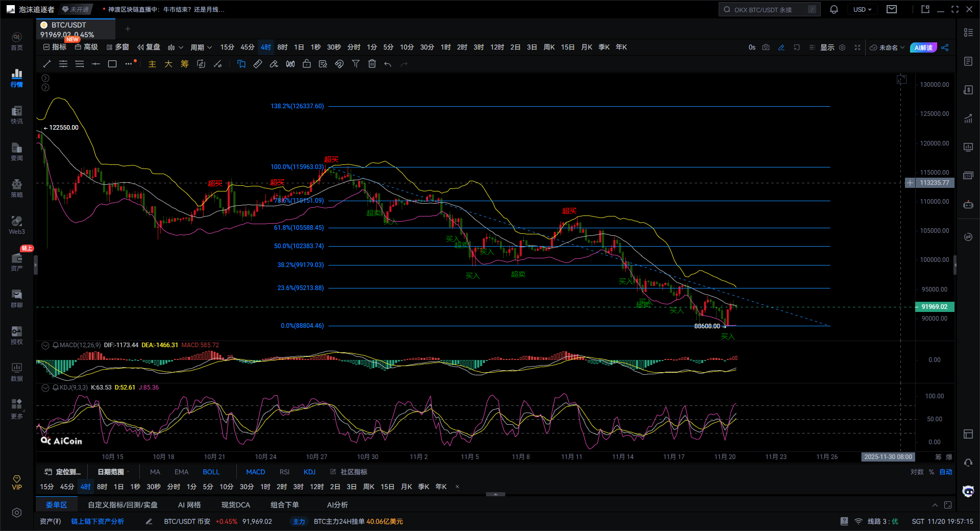Click the undo arrow in drawing toolbar
Image resolution: width=980 pixels, height=531 pixels.
(388, 64)
